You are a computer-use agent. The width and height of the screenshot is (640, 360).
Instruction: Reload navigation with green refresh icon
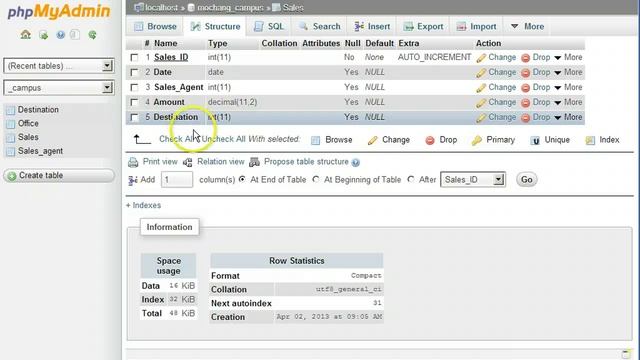pos(93,35)
